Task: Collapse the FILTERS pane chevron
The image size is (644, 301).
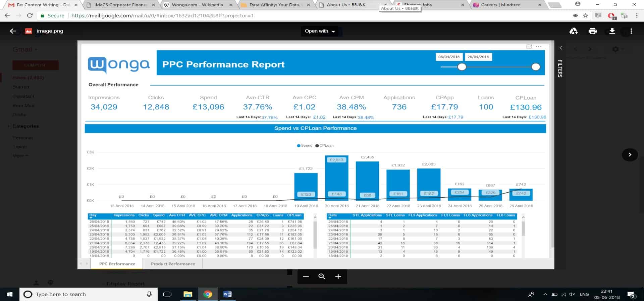Action: pyautogui.click(x=561, y=48)
